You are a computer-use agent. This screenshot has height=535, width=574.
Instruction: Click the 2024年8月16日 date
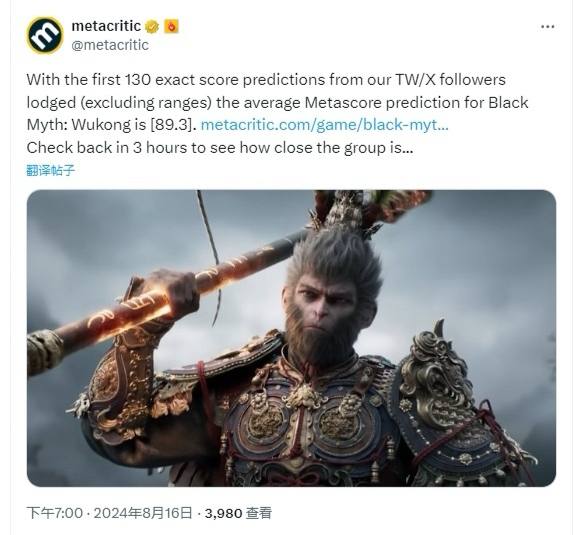click(x=143, y=513)
